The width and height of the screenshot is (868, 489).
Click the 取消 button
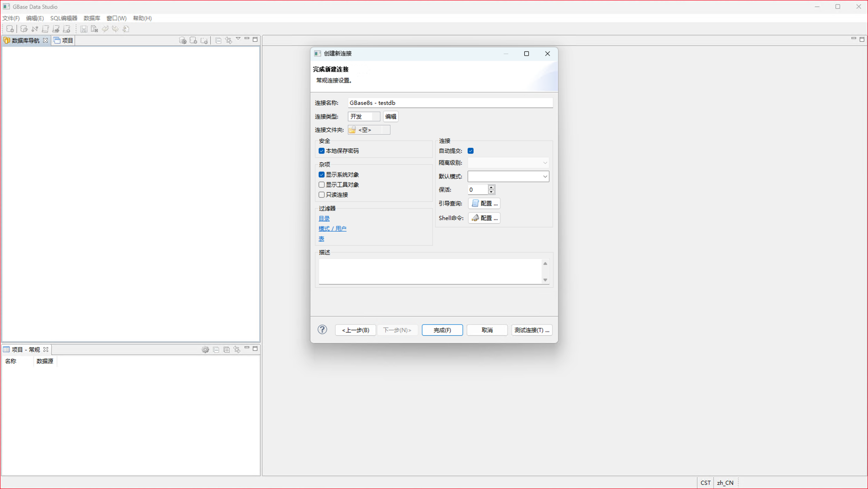click(487, 330)
